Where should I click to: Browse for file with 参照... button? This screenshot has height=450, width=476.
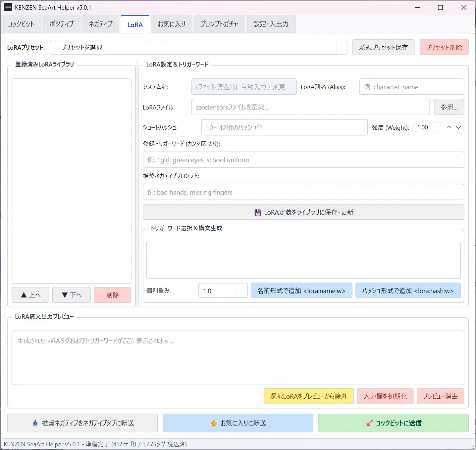click(x=449, y=107)
